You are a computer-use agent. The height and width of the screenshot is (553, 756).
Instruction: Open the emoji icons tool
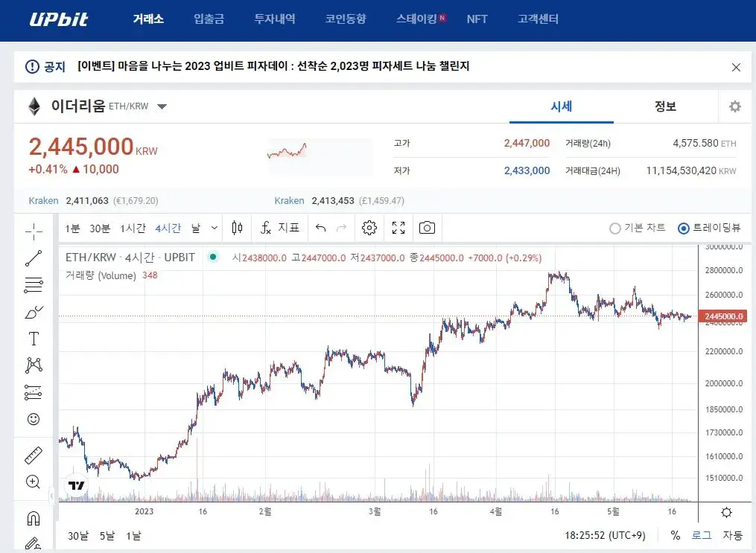click(x=34, y=419)
